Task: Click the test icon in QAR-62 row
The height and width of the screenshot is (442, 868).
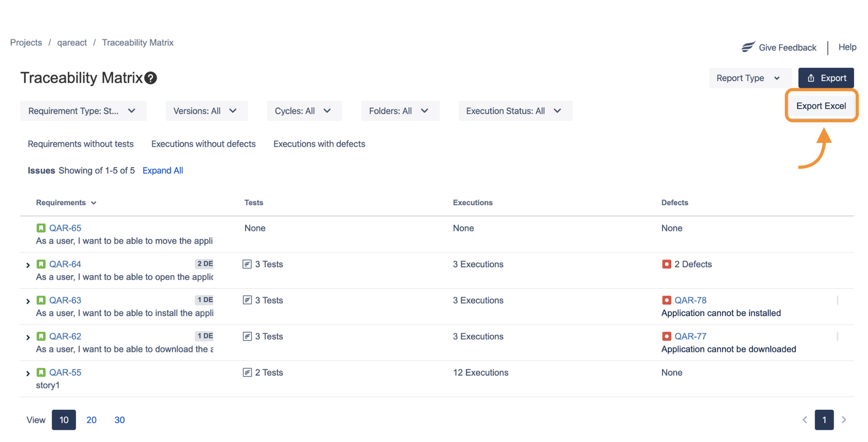Action: tap(247, 336)
